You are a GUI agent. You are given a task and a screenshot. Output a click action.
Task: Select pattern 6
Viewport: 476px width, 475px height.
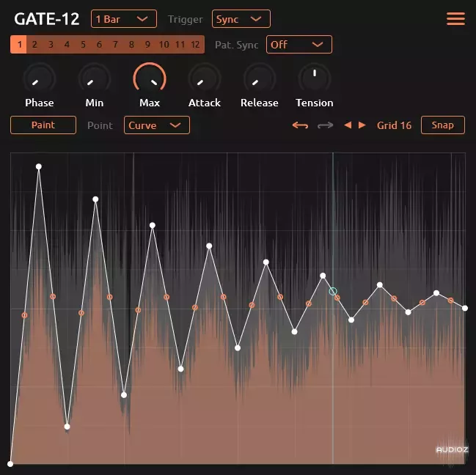pyautogui.click(x=99, y=45)
